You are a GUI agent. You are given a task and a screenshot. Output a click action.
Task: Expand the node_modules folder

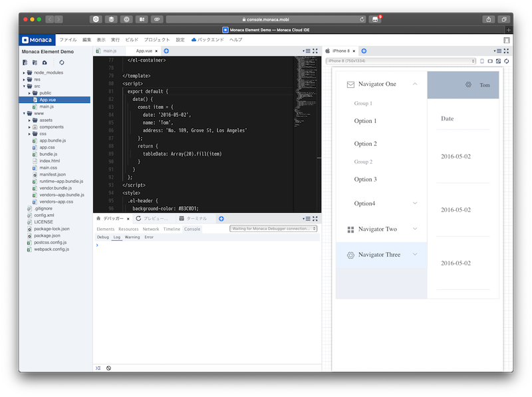click(24, 72)
